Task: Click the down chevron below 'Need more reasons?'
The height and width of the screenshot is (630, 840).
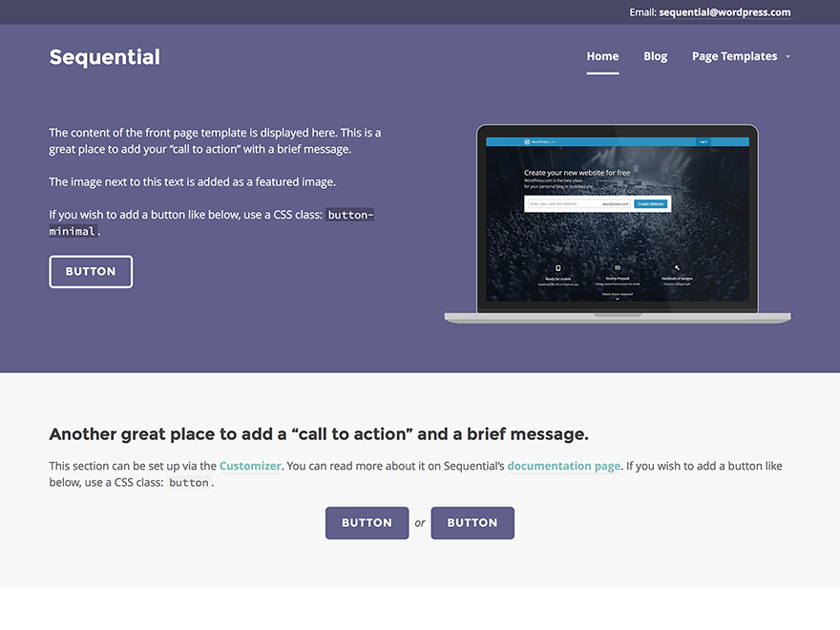Action: pos(618,299)
